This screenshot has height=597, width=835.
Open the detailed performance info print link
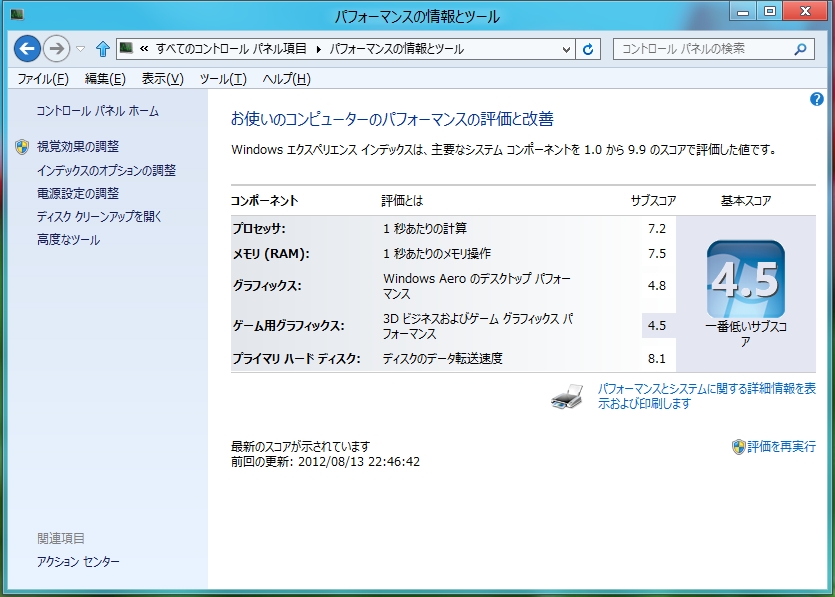pos(706,396)
